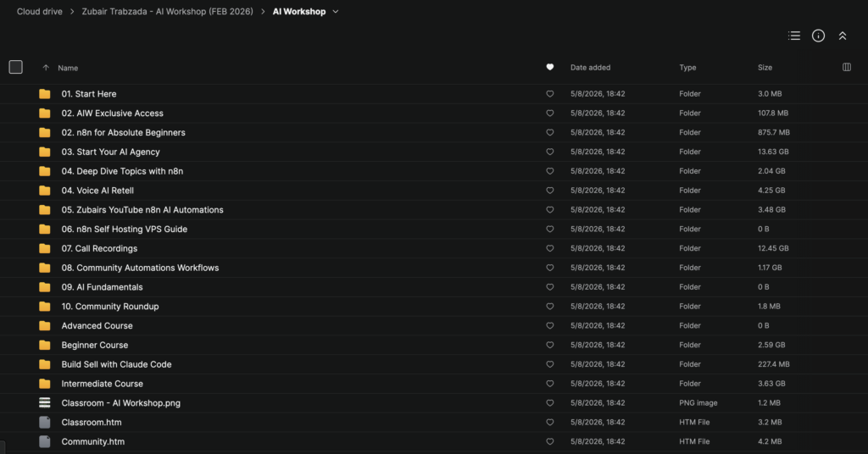
Task: Open column settings icon beside Size
Action: pyautogui.click(x=847, y=68)
